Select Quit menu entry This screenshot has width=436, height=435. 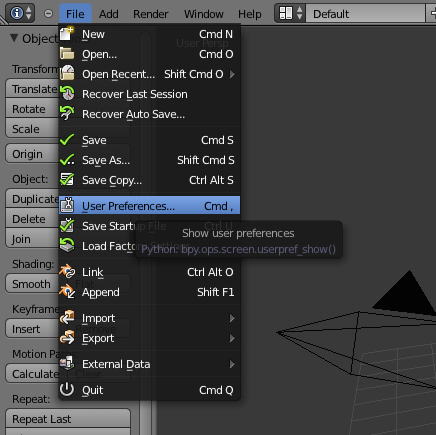[149, 390]
